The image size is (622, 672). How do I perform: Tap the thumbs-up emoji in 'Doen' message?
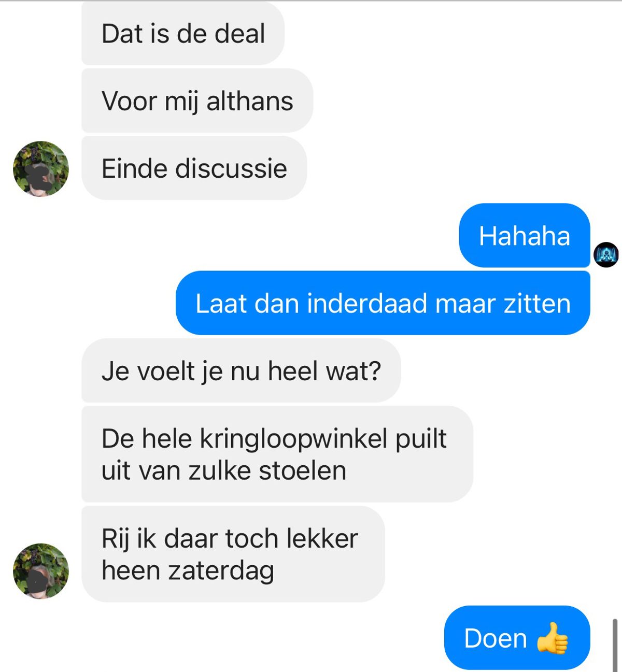[552, 638]
